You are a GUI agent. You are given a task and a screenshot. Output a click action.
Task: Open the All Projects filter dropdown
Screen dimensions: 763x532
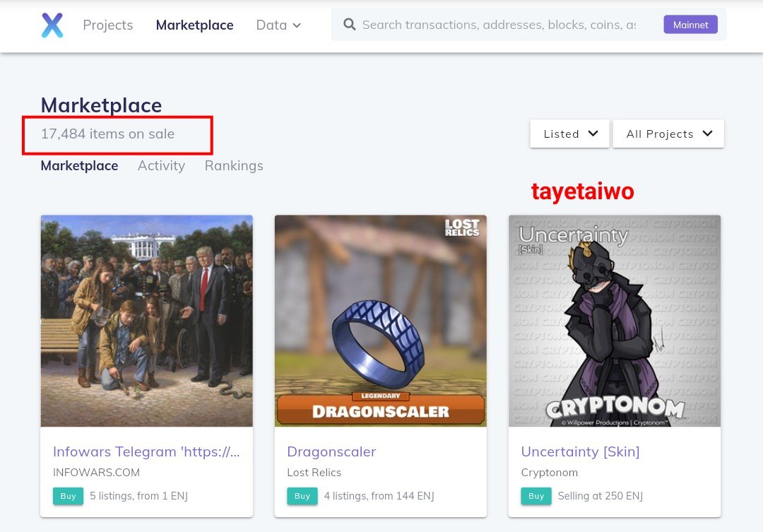(668, 134)
